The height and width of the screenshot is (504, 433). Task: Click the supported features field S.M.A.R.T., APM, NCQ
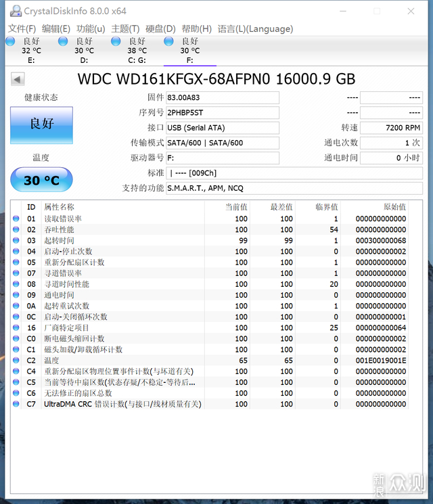(x=294, y=188)
